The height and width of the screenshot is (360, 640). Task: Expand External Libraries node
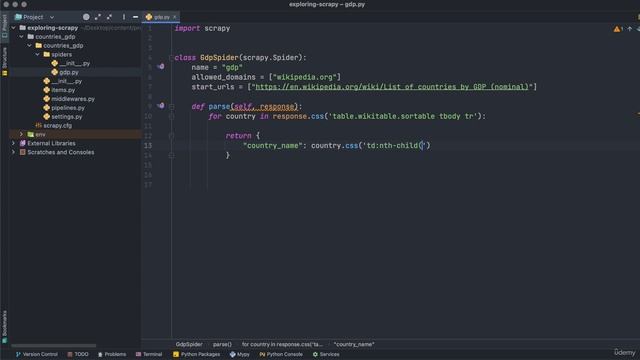pyautogui.click(x=14, y=143)
